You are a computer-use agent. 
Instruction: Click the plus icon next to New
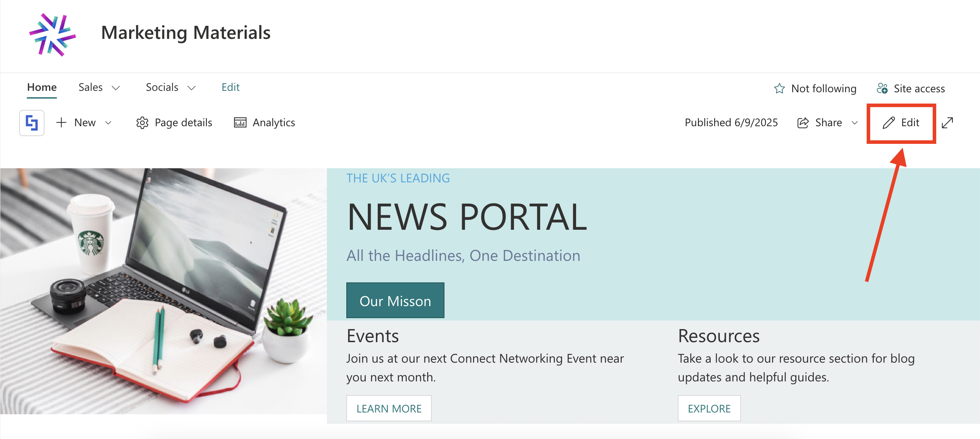[61, 123]
